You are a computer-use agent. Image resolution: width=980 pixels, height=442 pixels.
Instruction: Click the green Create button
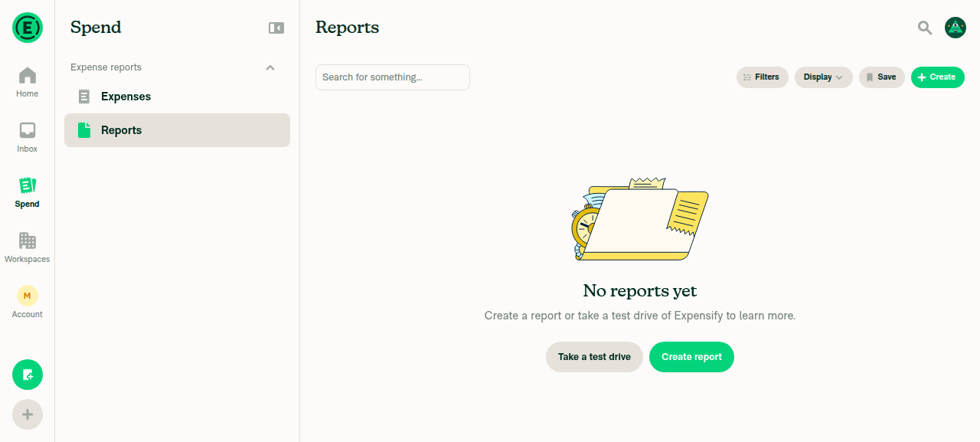[938, 77]
